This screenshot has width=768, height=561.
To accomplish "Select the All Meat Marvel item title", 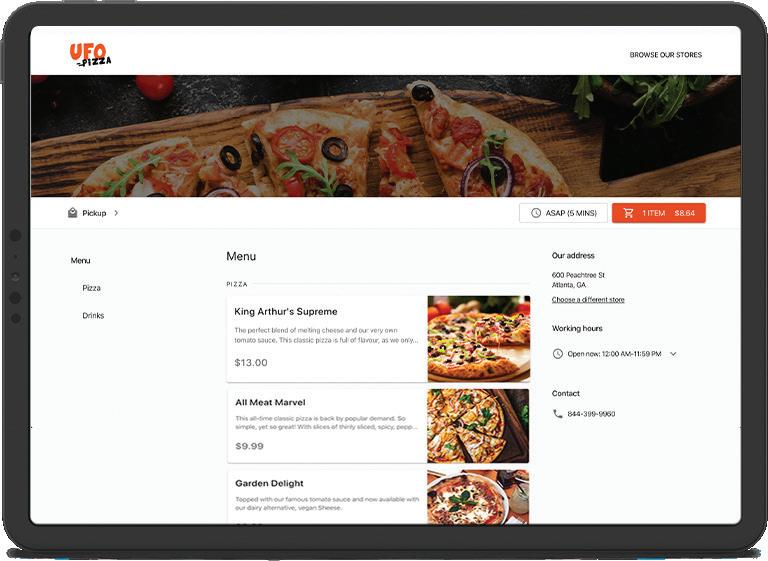I will 270,402.
